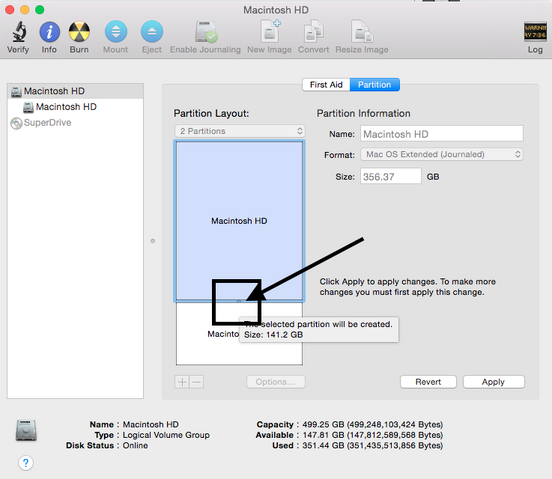This screenshot has height=479, width=552.
Task: Open the Log viewer icon
Action: 535,32
